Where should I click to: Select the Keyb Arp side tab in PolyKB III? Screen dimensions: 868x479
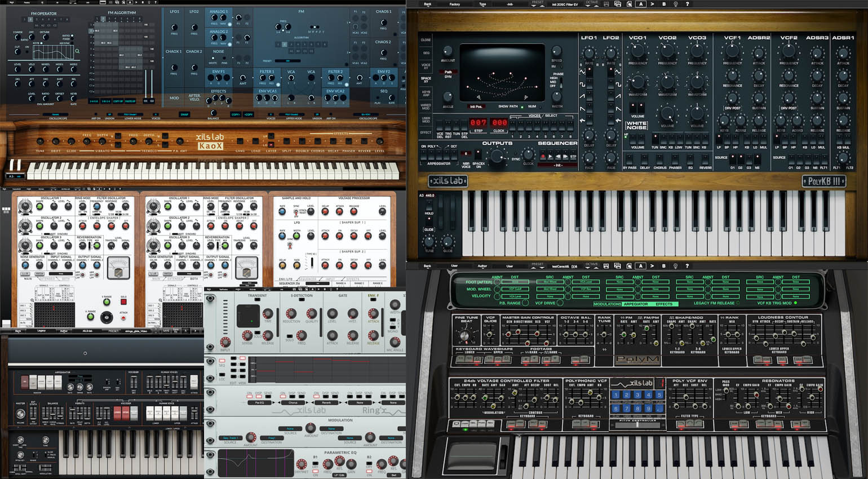click(426, 92)
